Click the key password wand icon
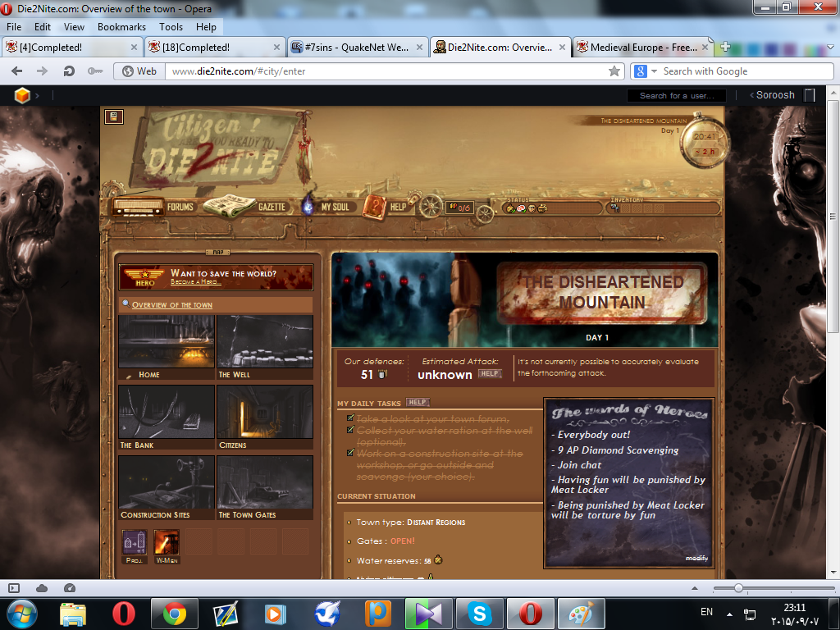 coord(95,71)
